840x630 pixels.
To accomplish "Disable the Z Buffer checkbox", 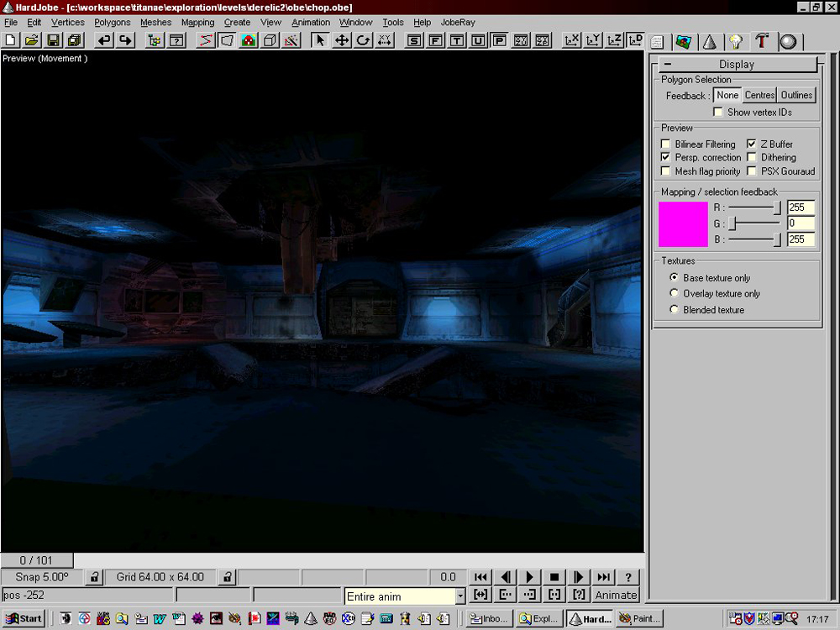I will pyautogui.click(x=752, y=144).
